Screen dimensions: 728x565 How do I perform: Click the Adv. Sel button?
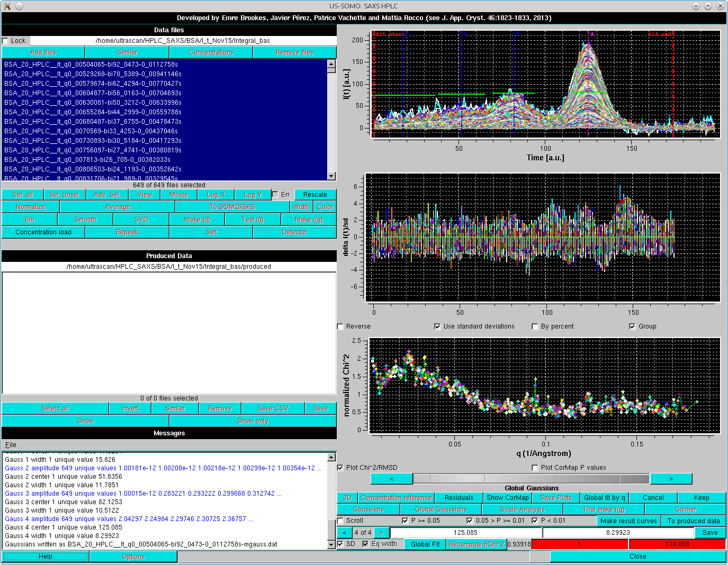pos(107,195)
